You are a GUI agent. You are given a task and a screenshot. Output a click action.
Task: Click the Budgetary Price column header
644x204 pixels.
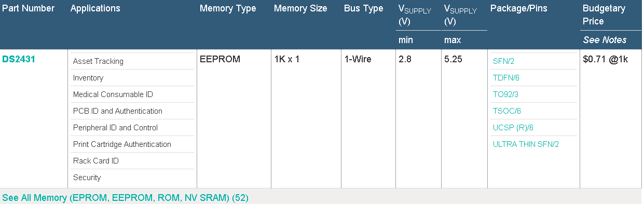click(604, 15)
